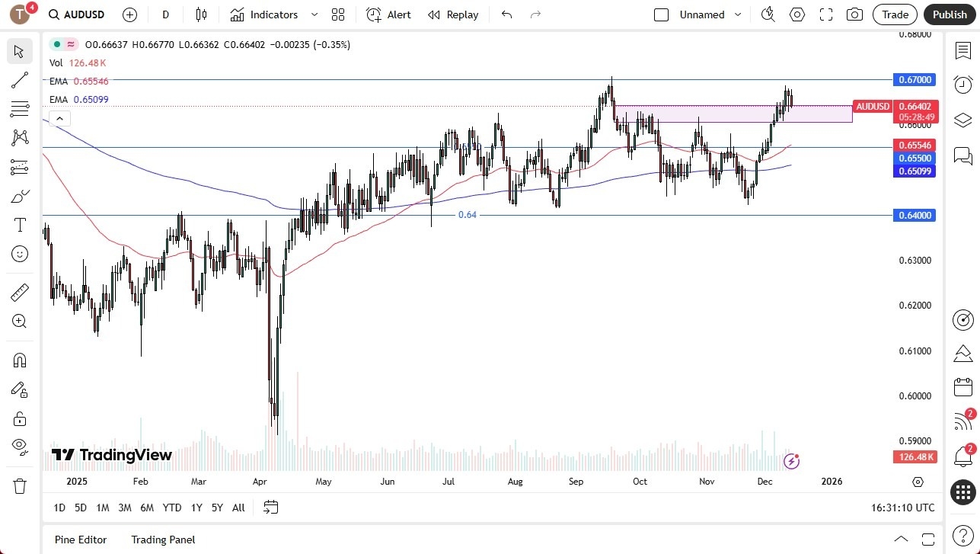Switch to the Pine Editor tab

click(80, 540)
